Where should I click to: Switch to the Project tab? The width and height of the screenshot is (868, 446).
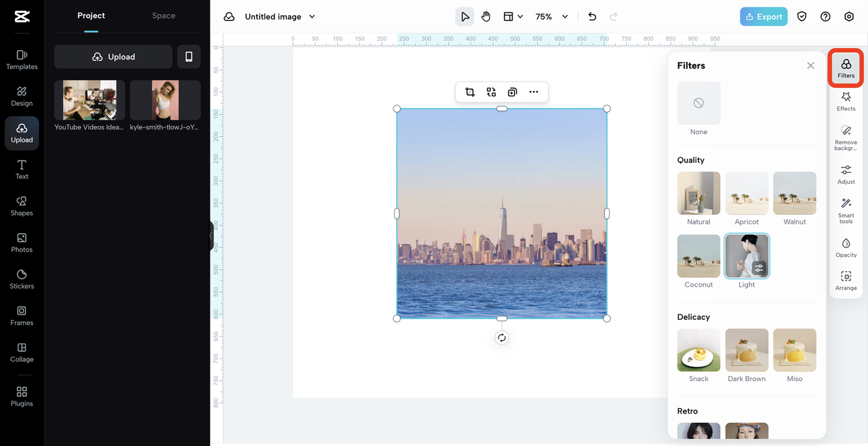91,16
